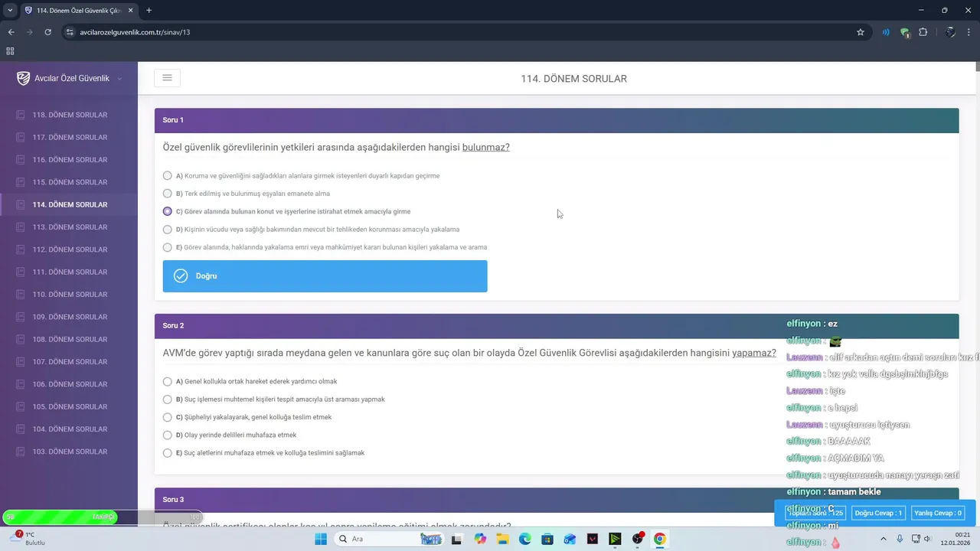Select option A of Soru 1
The width and height of the screenshot is (980, 551).
point(168,175)
